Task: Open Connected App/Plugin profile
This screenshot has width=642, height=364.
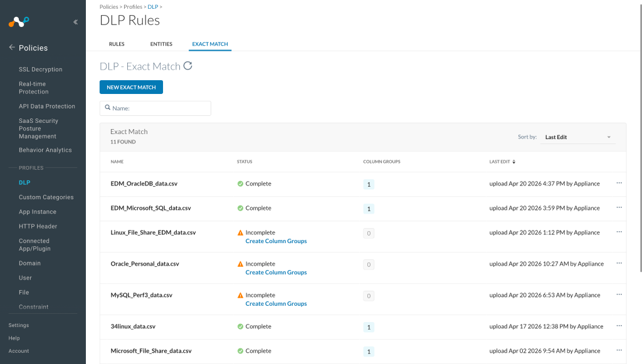Action: (35, 244)
